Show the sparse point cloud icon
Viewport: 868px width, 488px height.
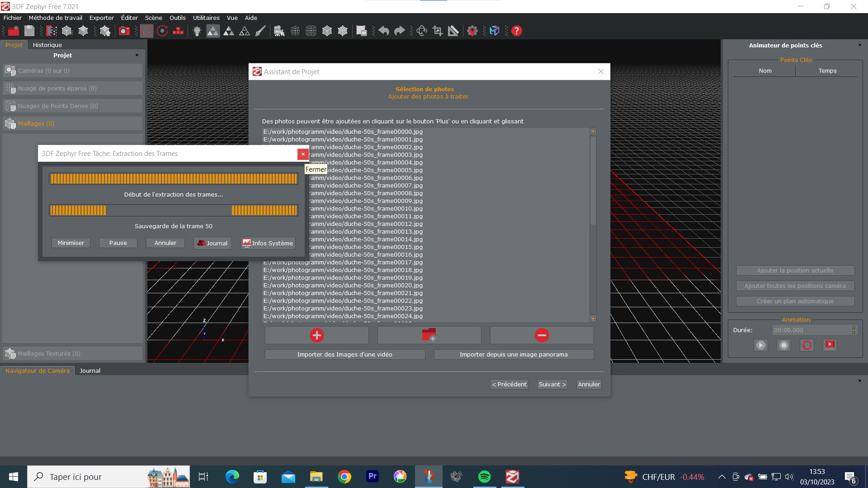(295, 31)
